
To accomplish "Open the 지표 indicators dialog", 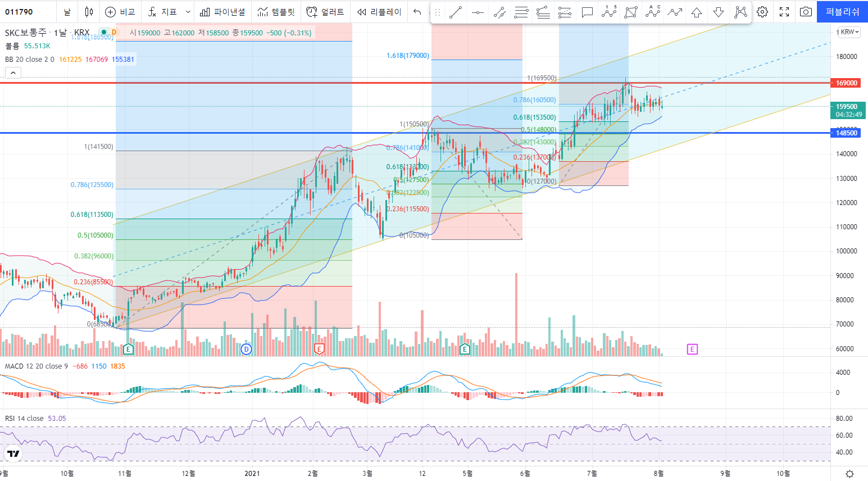I will [x=162, y=12].
